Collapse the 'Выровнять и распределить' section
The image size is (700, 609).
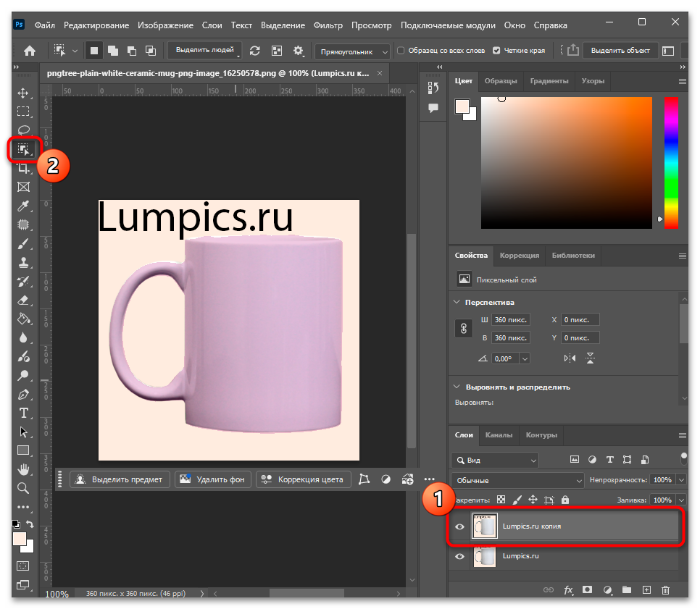457,387
